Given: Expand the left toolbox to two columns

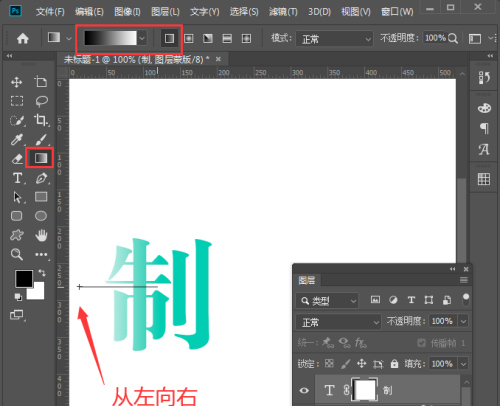Looking at the screenshot, I should click(x=9, y=56).
